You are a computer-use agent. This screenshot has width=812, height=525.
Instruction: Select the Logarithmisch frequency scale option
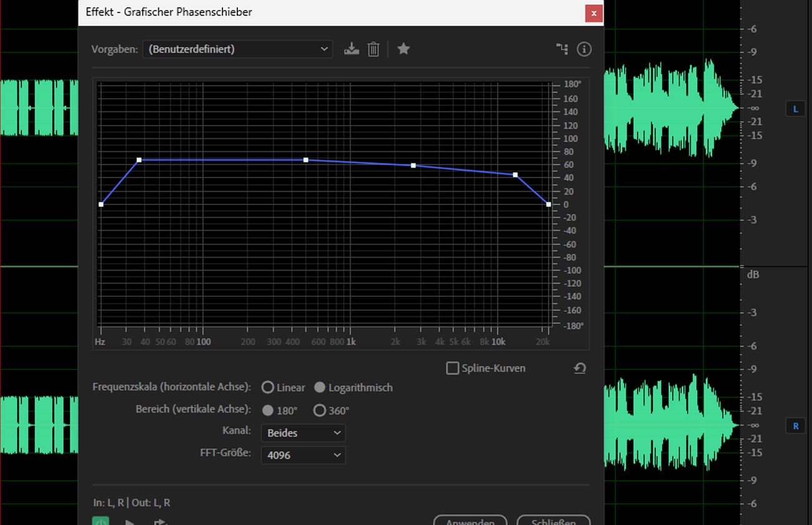[x=319, y=387]
